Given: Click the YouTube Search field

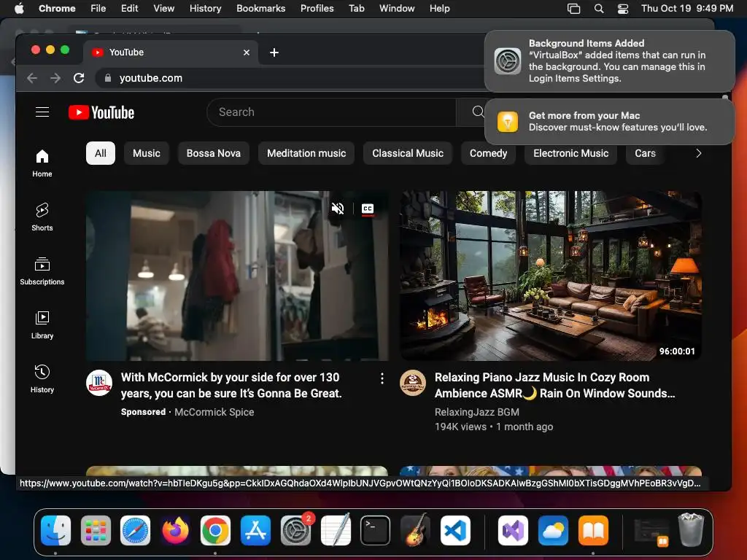Looking at the screenshot, I should coord(332,112).
